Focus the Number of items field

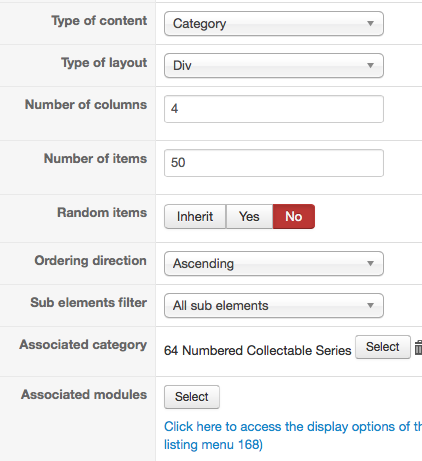(274, 163)
